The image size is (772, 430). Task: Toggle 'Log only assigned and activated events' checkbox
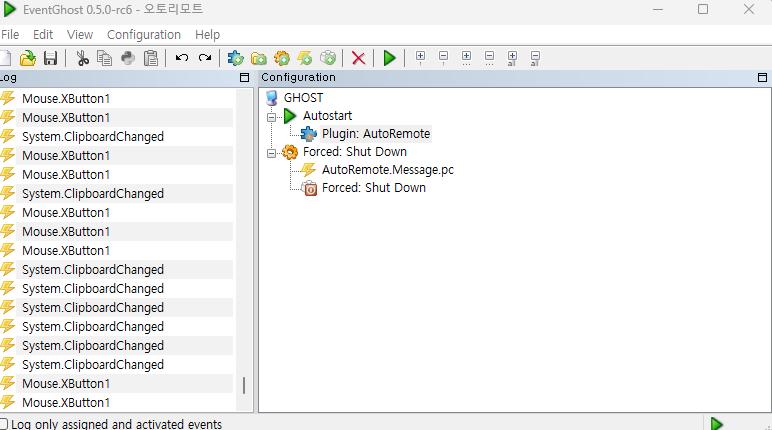click(x=4, y=424)
